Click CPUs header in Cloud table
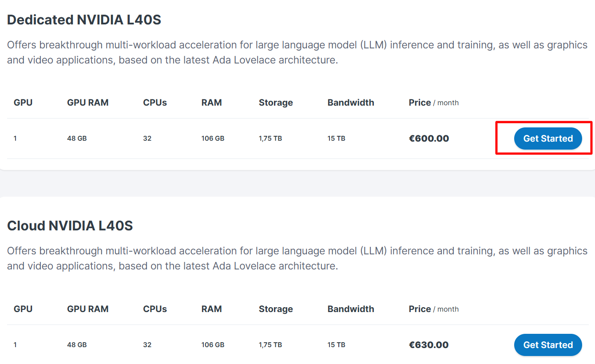Screen dimensions: 595x364 click(155, 309)
